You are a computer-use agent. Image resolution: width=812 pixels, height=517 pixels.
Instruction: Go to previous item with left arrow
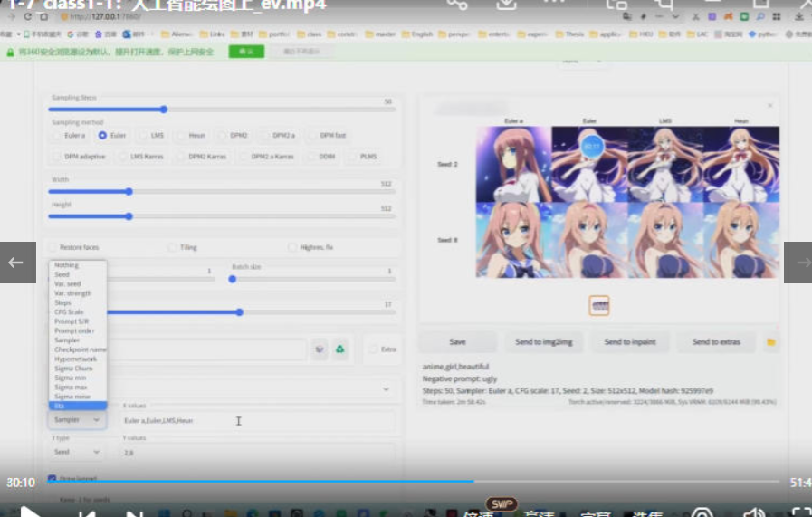click(x=15, y=263)
